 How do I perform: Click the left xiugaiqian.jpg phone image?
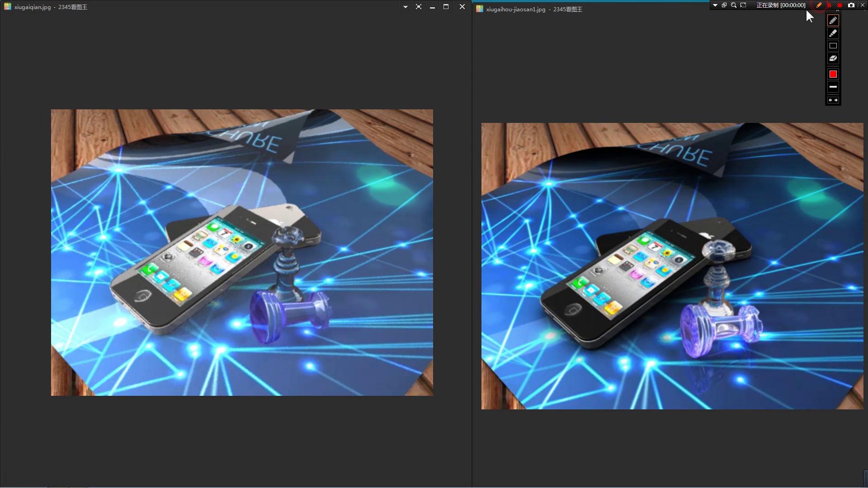pyautogui.click(x=242, y=253)
